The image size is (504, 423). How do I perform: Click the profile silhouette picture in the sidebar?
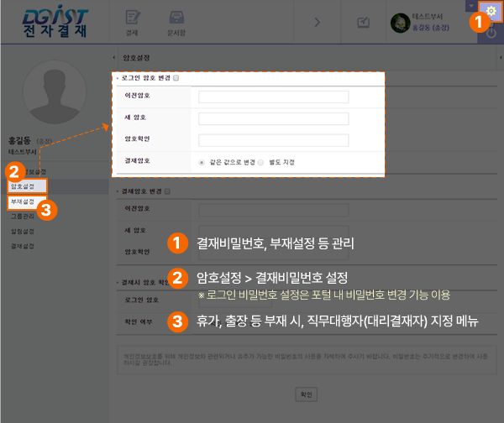coord(55,91)
